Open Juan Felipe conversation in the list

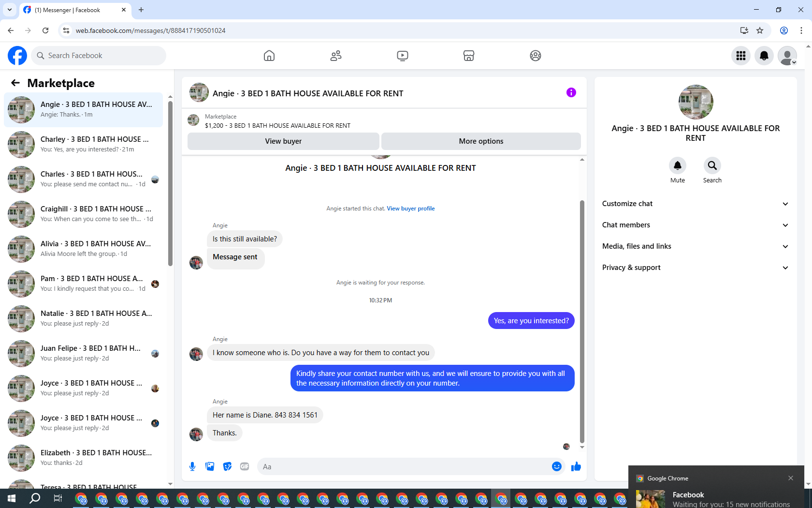click(x=83, y=354)
